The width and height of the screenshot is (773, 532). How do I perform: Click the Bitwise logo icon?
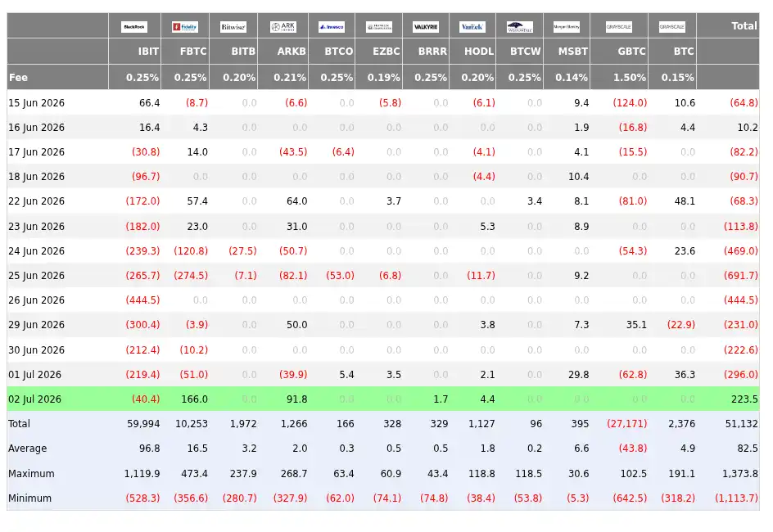pos(233,26)
